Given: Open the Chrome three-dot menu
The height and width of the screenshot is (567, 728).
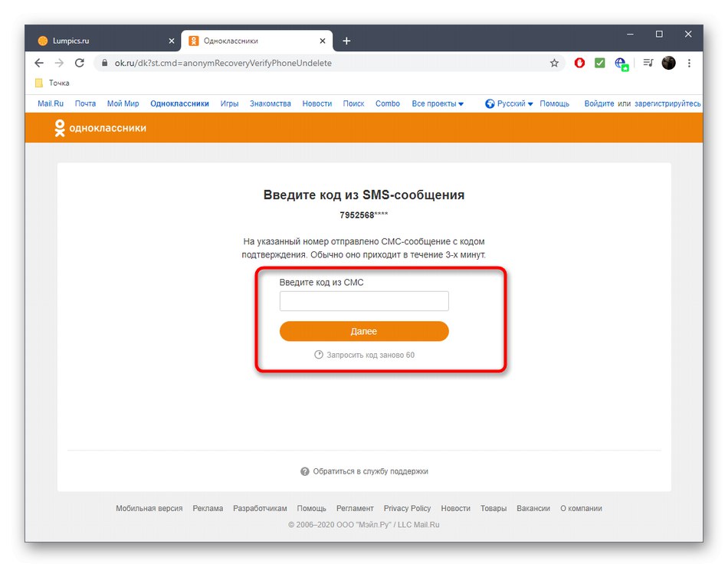Looking at the screenshot, I should 689,63.
